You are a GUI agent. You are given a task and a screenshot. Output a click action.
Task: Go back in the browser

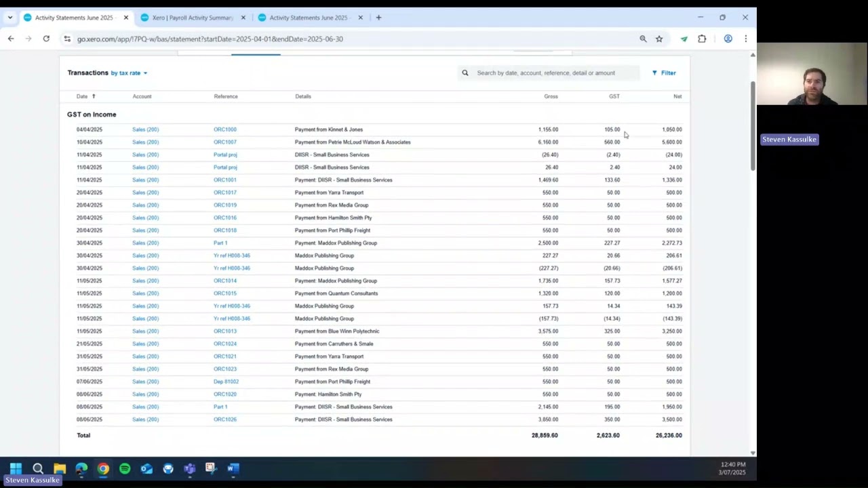point(11,39)
